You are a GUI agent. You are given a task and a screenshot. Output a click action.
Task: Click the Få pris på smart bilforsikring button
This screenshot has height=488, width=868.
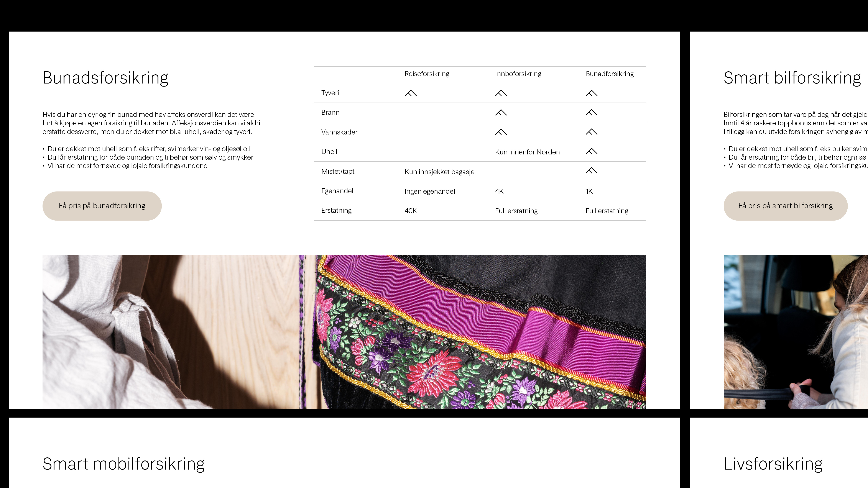(786, 206)
